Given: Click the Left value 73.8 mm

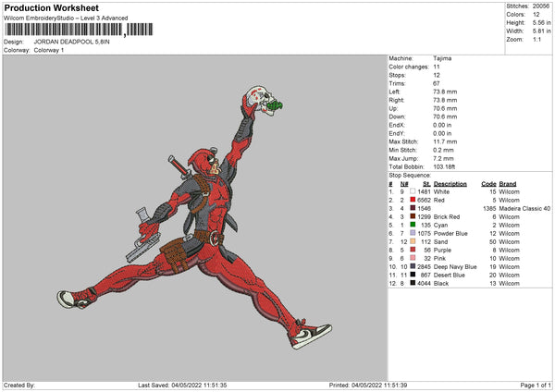Looking at the screenshot, I should click(445, 92).
